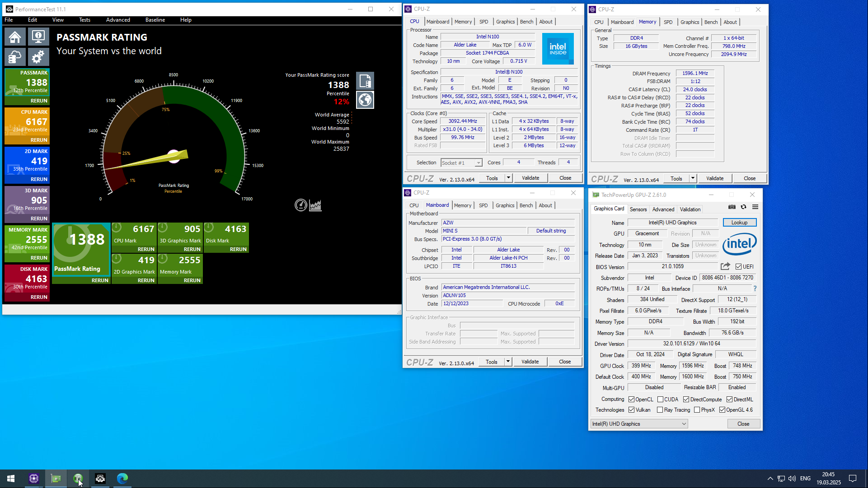Open the cloud upload baseline icon
This screenshot has width=868, height=488.
(15, 57)
